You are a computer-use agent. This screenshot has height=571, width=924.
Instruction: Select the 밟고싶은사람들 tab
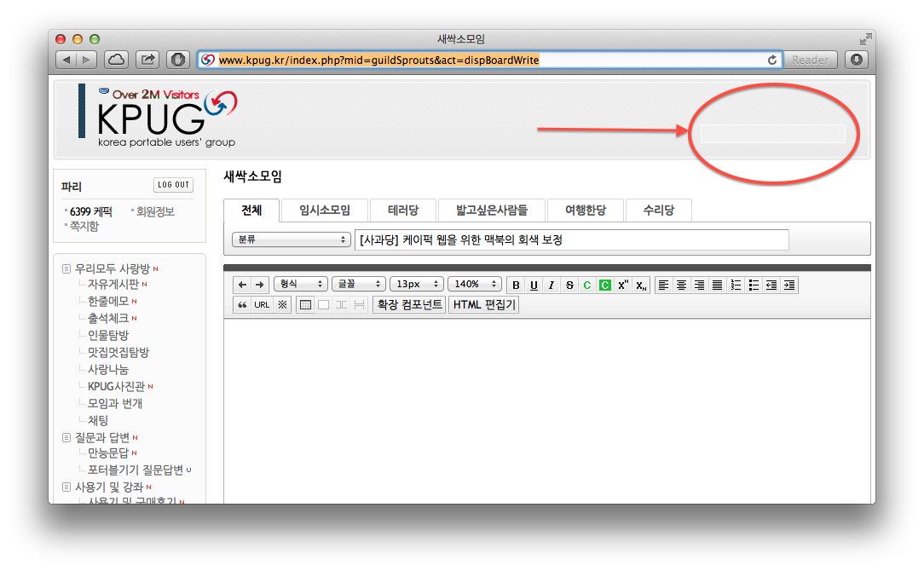[x=492, y=211]
